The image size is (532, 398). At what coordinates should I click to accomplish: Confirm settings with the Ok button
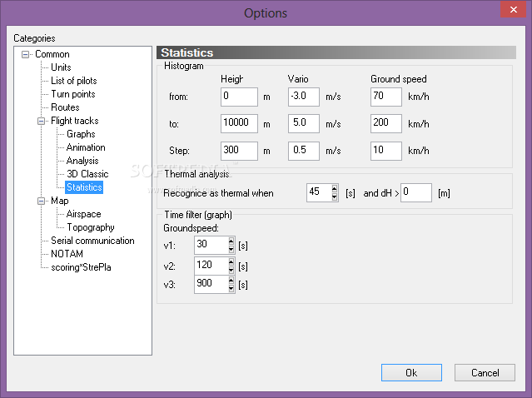(x=411, y=372)
